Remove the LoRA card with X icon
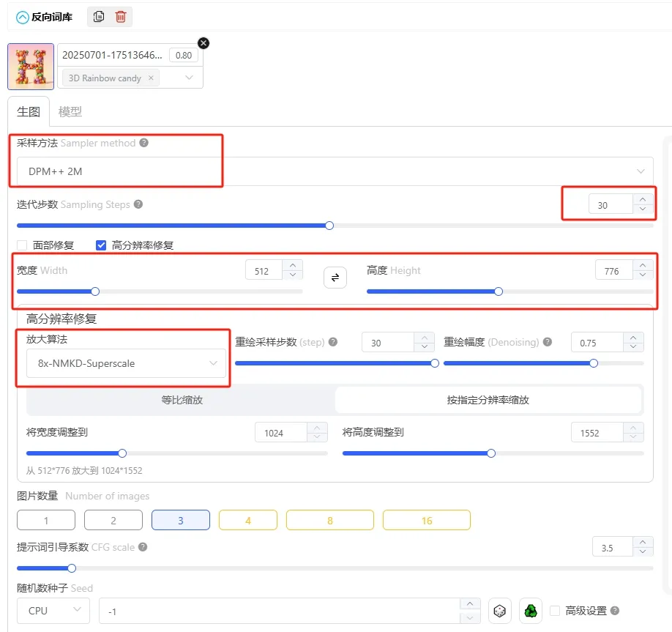This screenshot has height=632, width=672. coord(204,43)
